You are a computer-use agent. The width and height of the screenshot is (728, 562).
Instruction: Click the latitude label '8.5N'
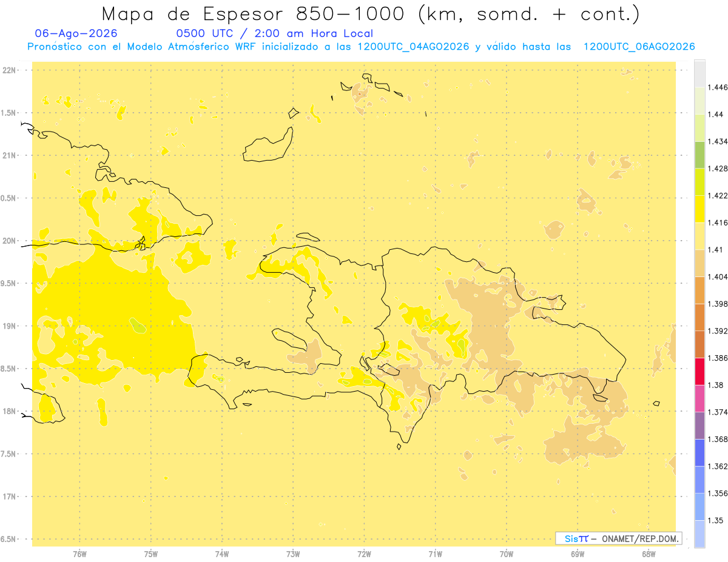(9, 369)
